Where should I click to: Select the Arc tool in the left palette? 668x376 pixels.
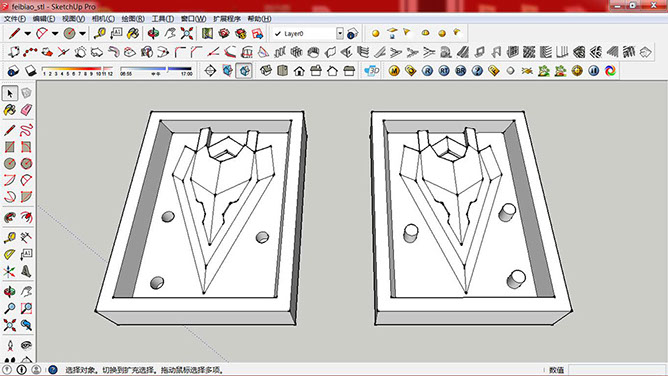[10, 180]
